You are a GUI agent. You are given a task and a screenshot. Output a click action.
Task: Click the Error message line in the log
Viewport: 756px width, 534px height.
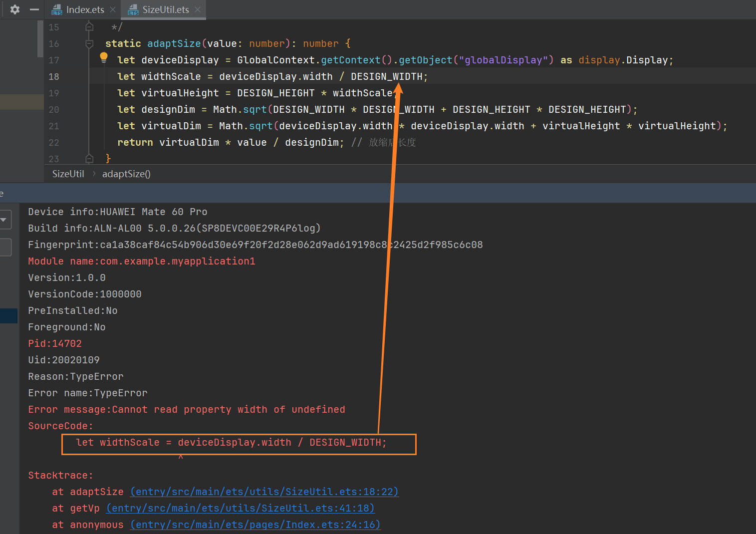point(187,409)
